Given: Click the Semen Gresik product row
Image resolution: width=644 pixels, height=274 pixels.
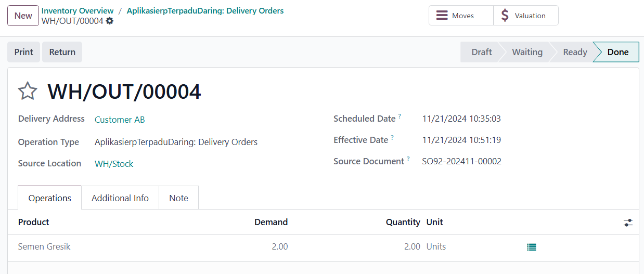Looking at the screenshot, I should (x=323, y=247).
